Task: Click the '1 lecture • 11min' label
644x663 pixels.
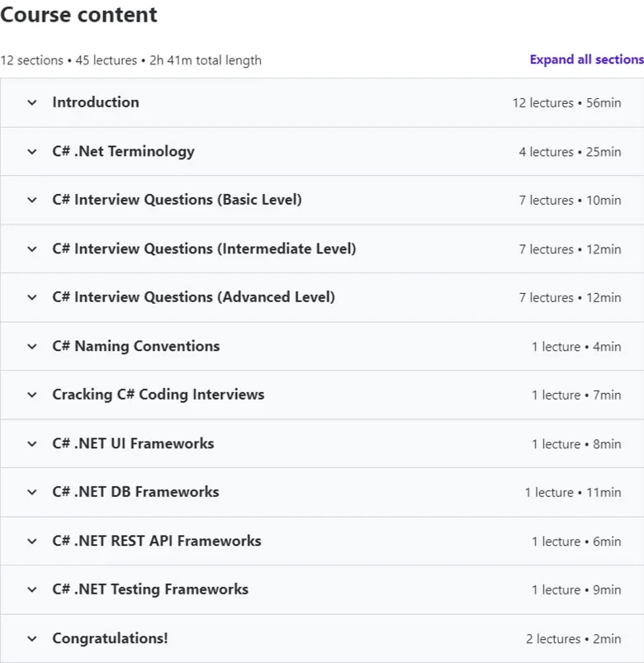Action: (x=573, y=493)
